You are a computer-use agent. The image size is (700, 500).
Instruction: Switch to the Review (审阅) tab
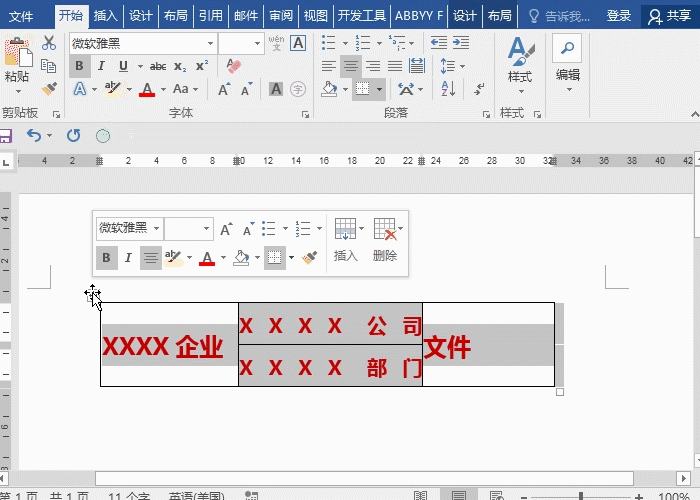click(281, 16)
